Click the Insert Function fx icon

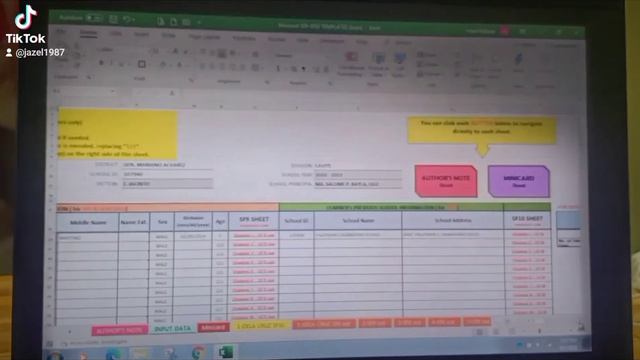click(172, 93)
